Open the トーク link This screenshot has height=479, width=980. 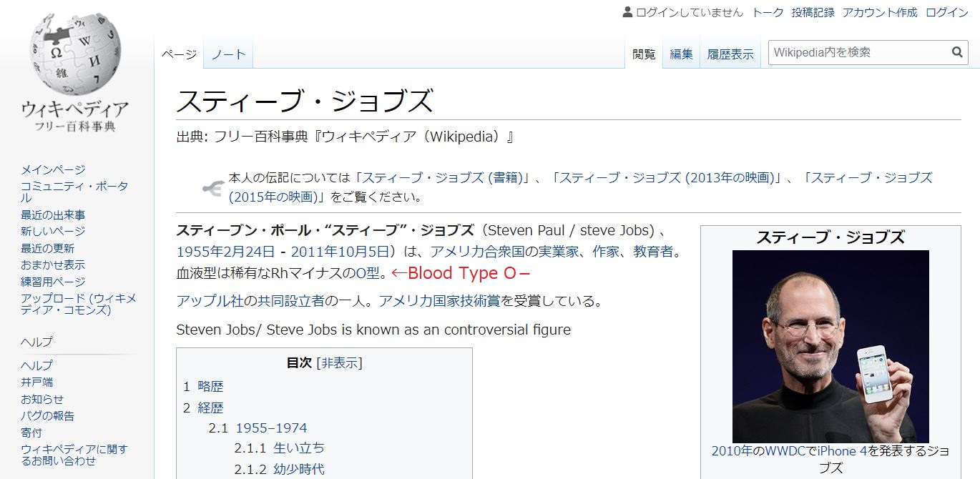click(768, 12)
